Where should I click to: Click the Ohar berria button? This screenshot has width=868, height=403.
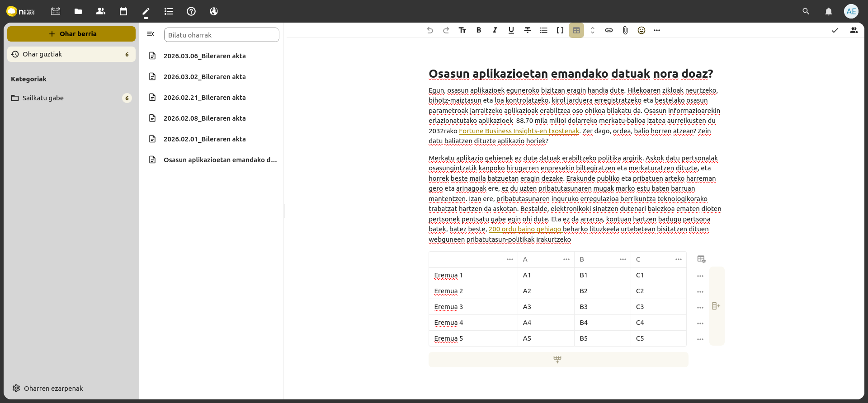click(x=71, y=34)
